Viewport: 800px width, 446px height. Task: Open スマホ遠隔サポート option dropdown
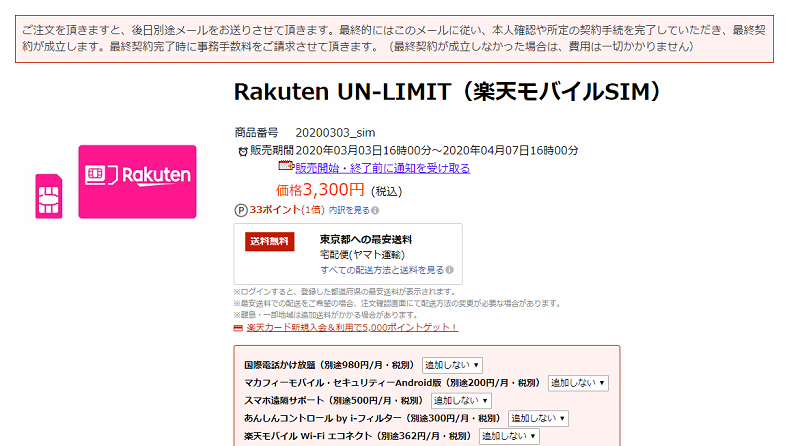pos(461,401)
